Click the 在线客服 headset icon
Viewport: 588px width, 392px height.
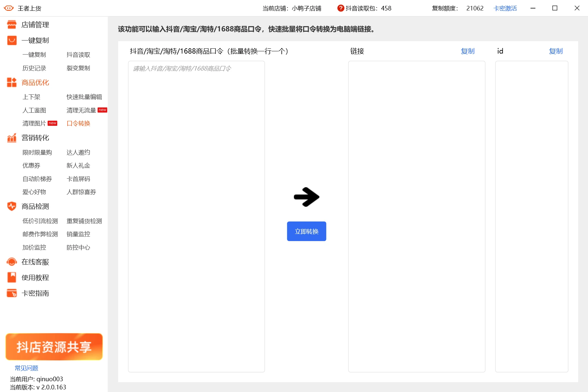[12, 262]
